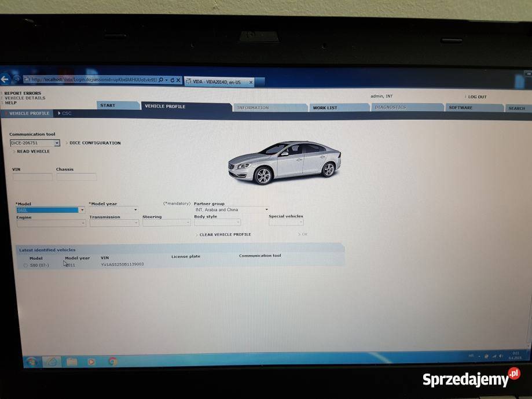
Task: Click LOG OUT
Action: pyautogui.click(x=477, y=97)
